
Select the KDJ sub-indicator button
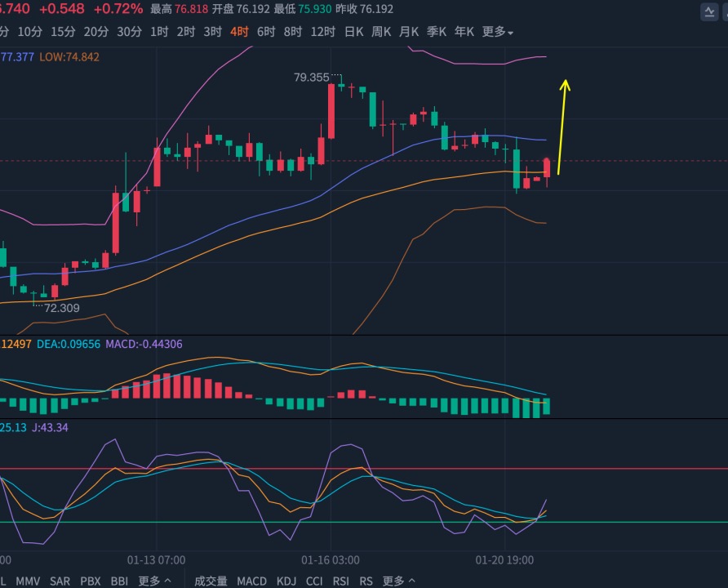(x=286, y=581)
